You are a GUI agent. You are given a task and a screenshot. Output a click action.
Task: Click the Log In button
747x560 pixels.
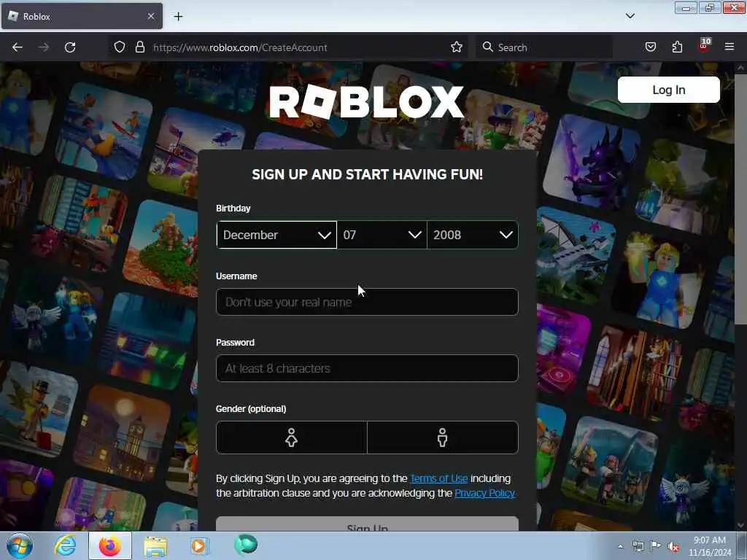click(x=668, y=90)
